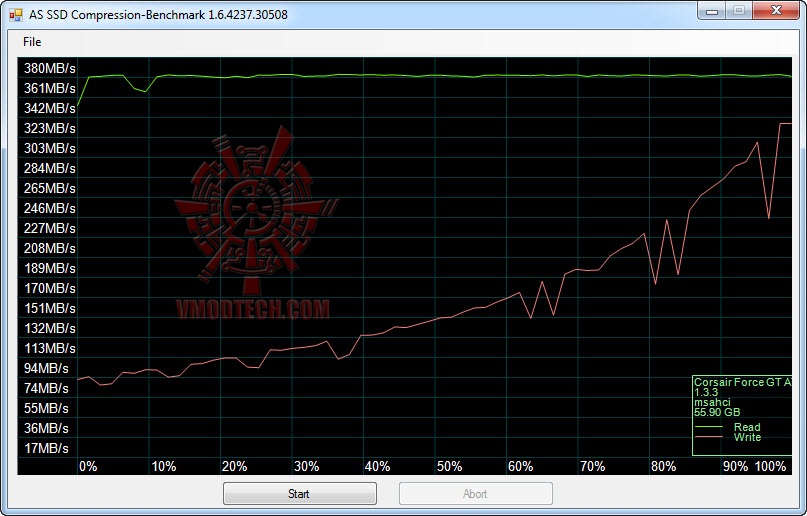Image resolution: width=807 pixels, height=516 pixels.
Task: Minimize the benchmark window
Action: [x=712, y=10]
